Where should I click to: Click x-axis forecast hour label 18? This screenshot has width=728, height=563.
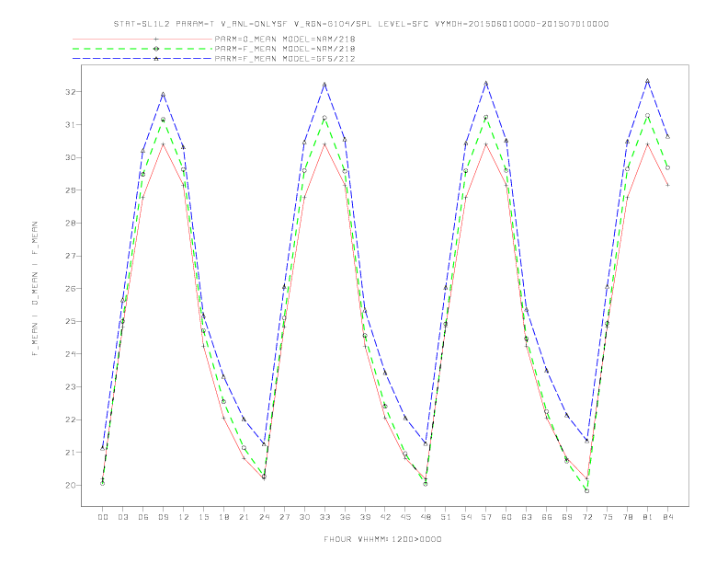[x=223, y=517]
